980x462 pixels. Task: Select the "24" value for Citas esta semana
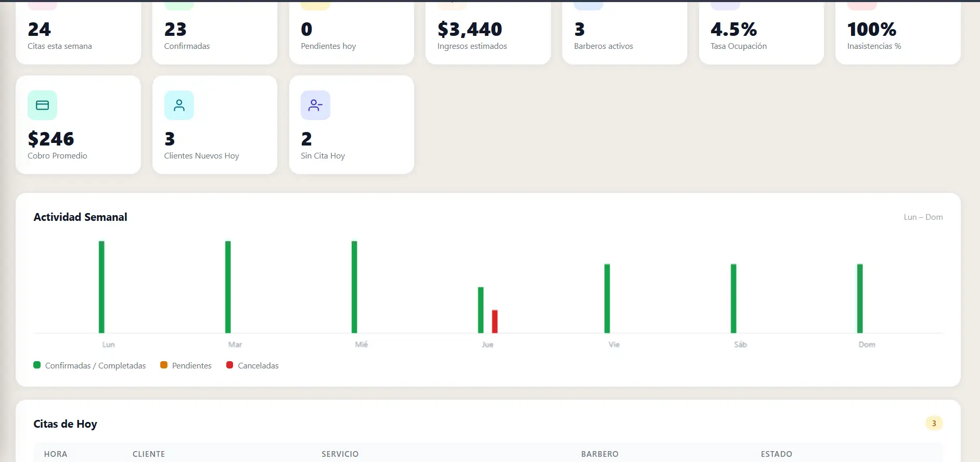(40, 30)
